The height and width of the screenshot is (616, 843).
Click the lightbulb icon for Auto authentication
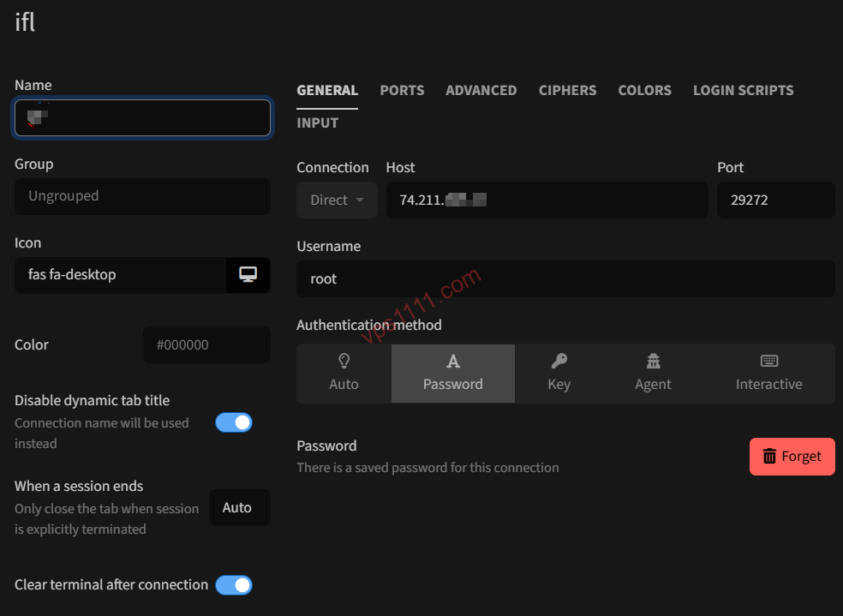(344, 361)
